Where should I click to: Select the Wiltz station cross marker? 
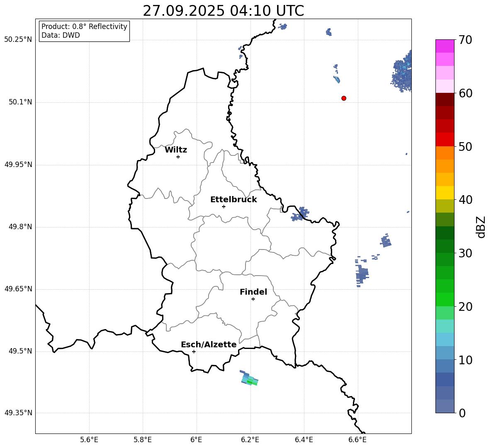point(178,157)
